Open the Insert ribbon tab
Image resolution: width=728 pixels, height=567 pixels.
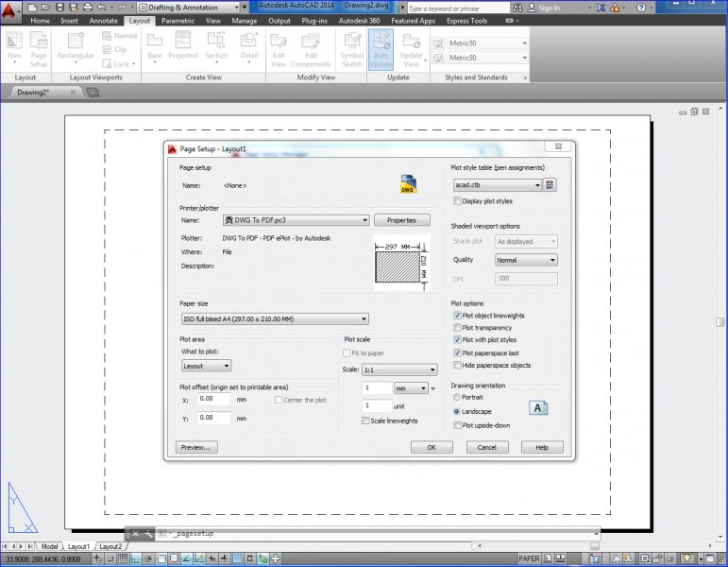(69, 21)
